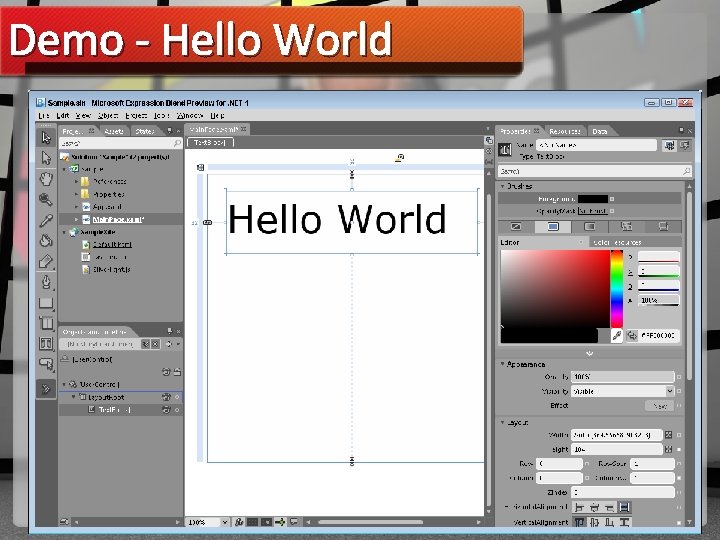Expand advanced Brushes properties chevron
Image resolution: width=720 pixels, height=540 pixels.
[590, 354]
